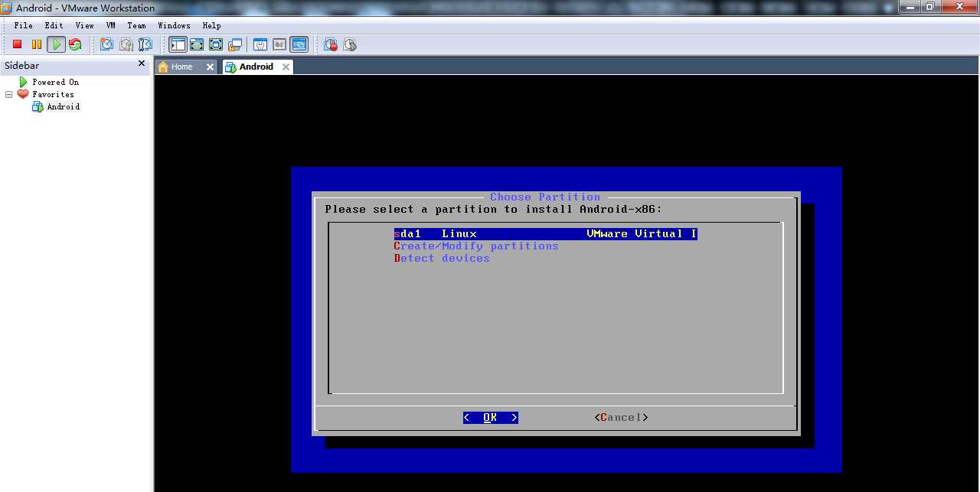Switch to Quick Switch mode icon
The height and width of the screenshot is (492, 980).
pyautogui.click(x=197, y=44)
